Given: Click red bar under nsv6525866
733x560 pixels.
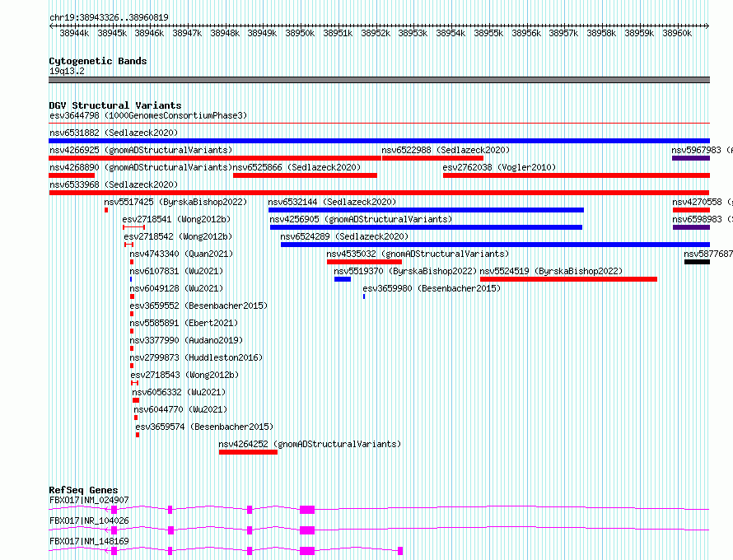Looking at the screenshot, I should pyautogui.click(x=305, y=175).
